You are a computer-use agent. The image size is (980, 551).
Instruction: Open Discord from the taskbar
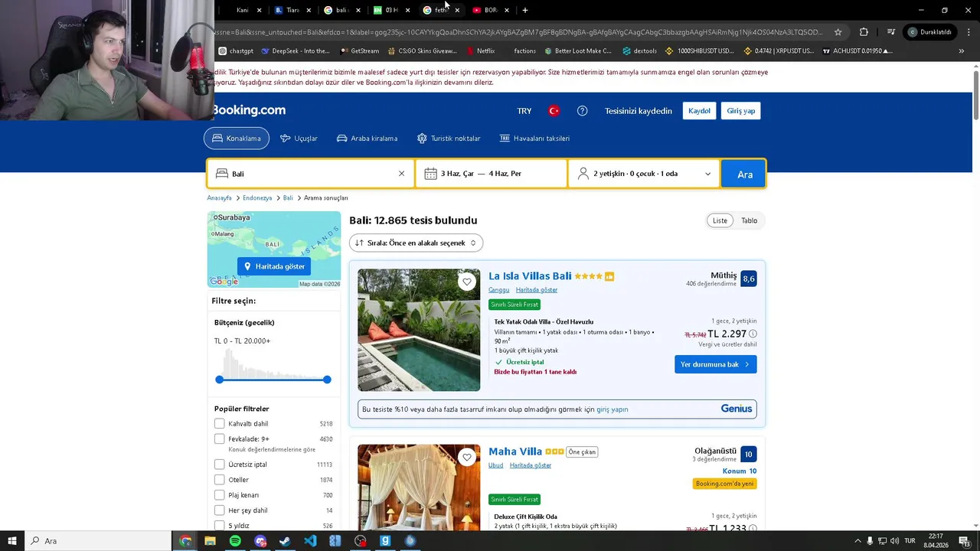[260, 541]
